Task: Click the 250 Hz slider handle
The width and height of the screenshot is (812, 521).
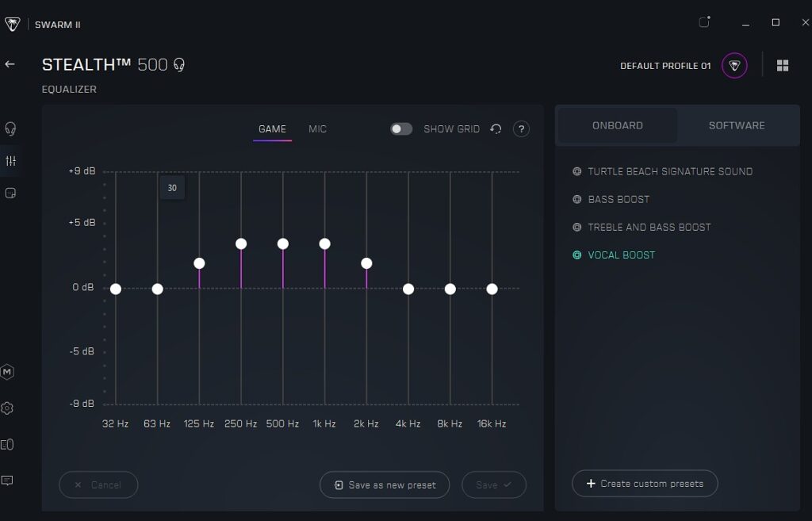Action: coord(241,243)
